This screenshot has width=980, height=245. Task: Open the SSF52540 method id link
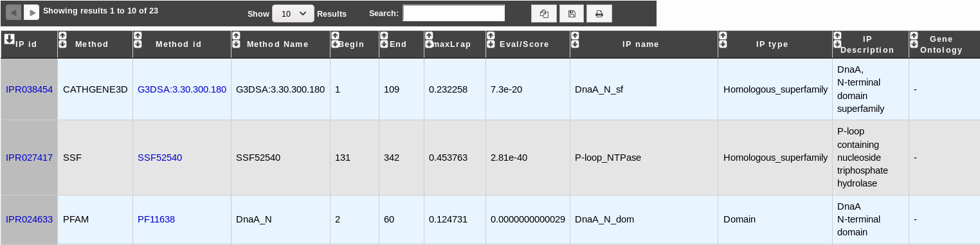coord(159,158)
